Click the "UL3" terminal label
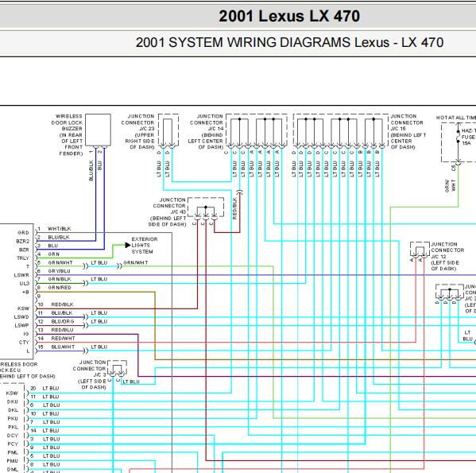The height and width of the screenshot is (473, 476). (x=25, y=283)
